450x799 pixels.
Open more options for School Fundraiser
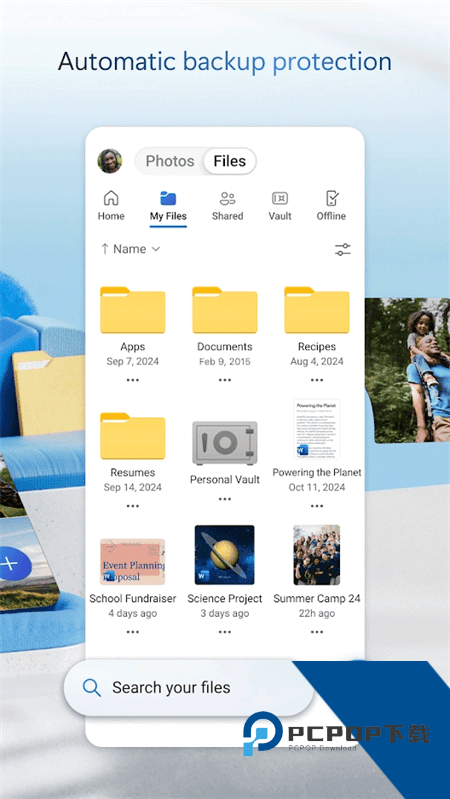[133, 632]
